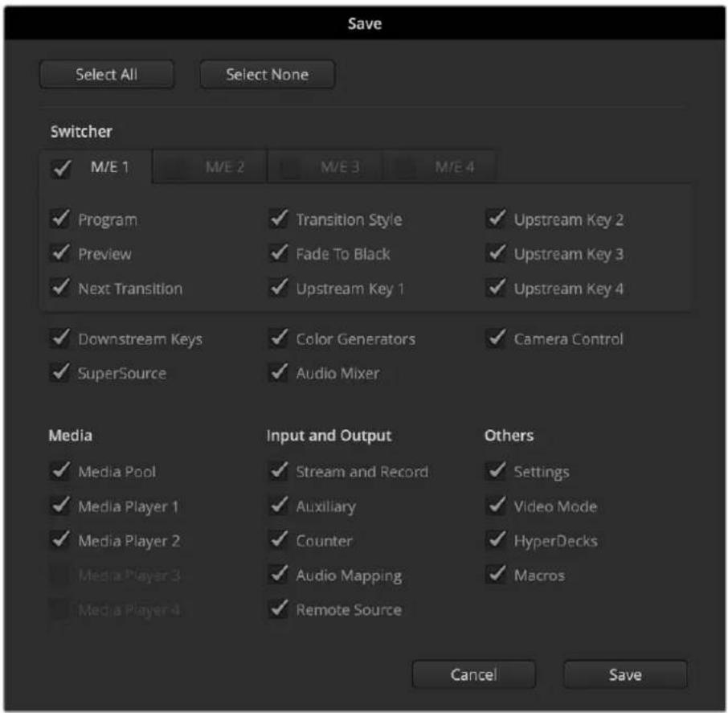Toggle Media Player 1 checkbox

60,506
